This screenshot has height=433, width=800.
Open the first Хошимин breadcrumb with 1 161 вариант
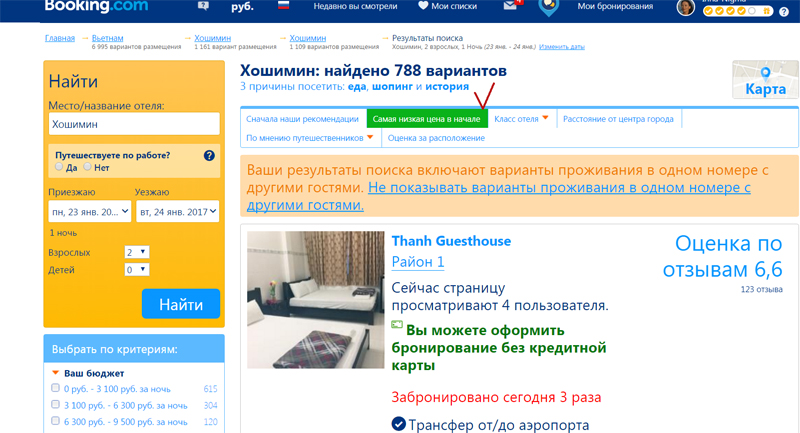pos(212,38)
